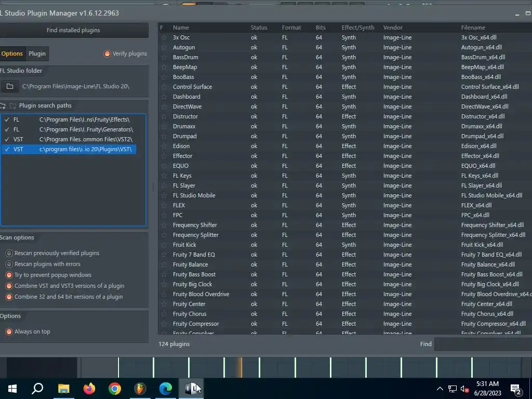
Task: Select FL Studio Mobile plugin row
Action: (345, 195)
